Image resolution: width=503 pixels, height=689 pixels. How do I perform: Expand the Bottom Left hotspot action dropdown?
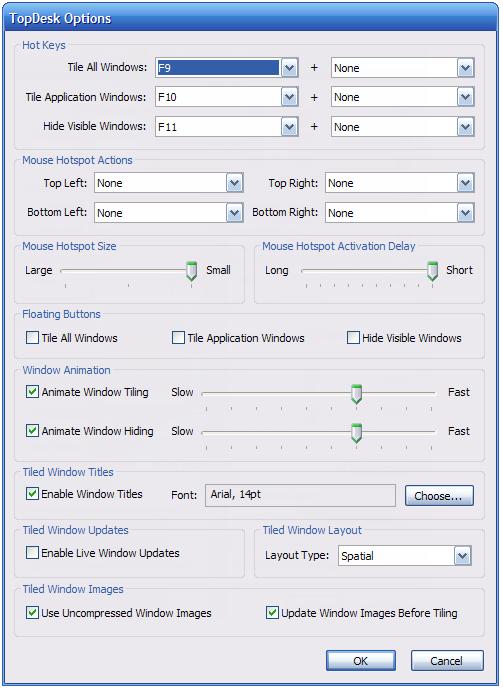click(234, 213)
